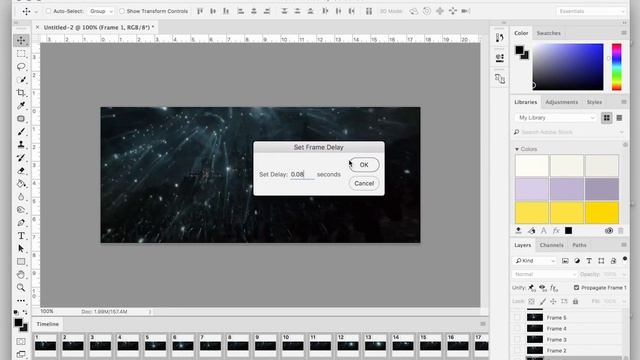Click Cancel in Set Frame Delay dialog

(x=364, y=184)
